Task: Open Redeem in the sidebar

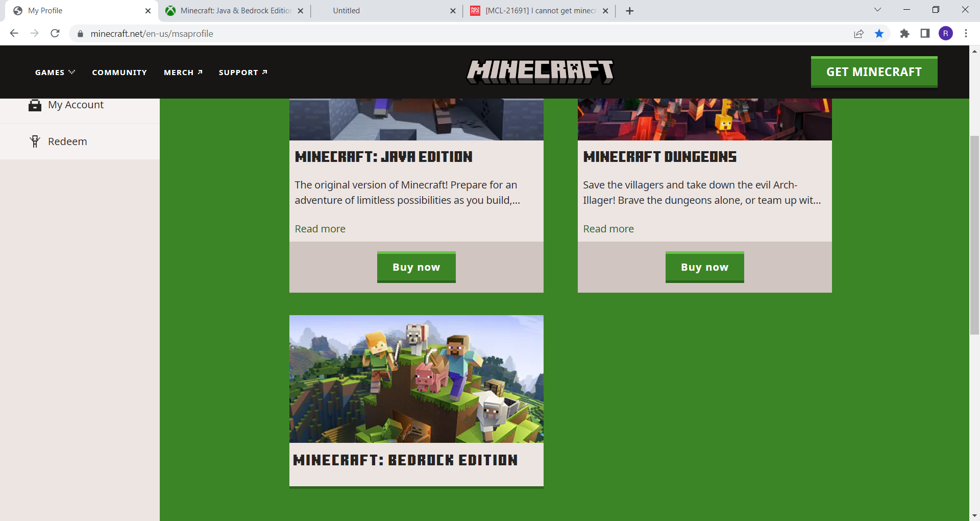Action: tap(80, 141)
